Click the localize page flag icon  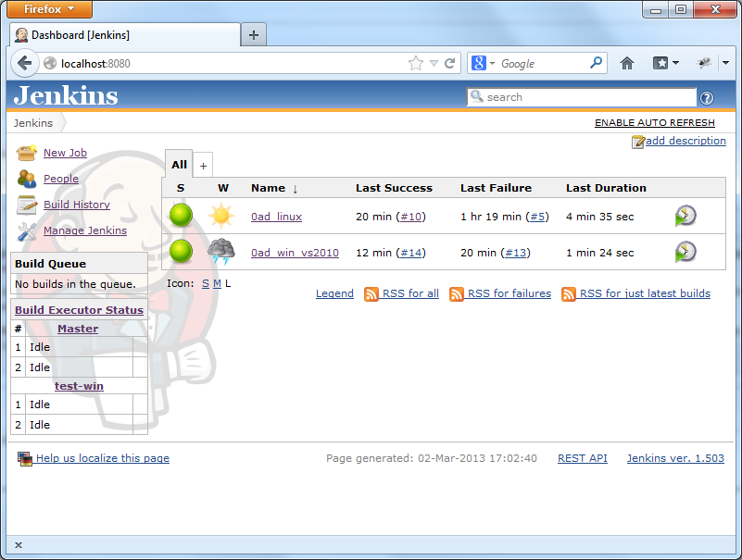[25, 458]
